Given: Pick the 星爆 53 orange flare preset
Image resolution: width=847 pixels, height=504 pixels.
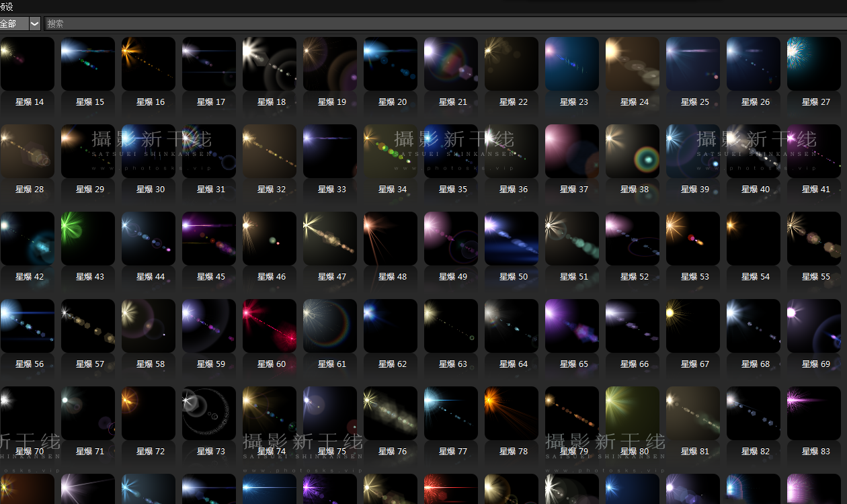Looking at the screenshot, I should click(693, 239).
